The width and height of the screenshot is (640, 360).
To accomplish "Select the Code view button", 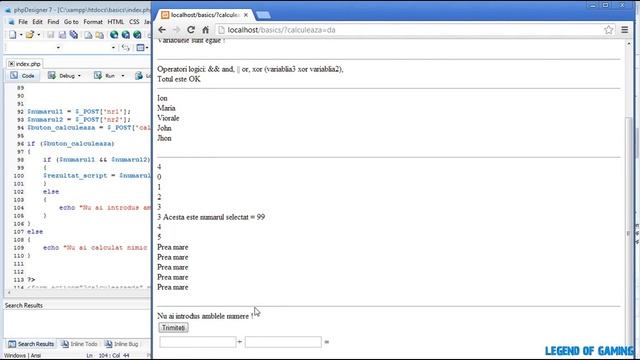I will pos(22,76).
